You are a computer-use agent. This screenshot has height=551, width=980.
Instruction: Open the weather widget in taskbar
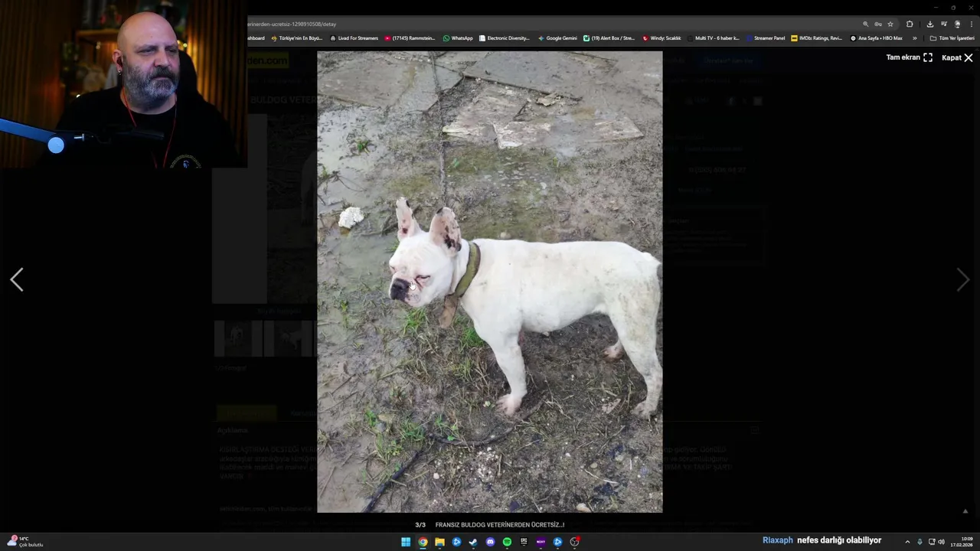(x=24, y=542)
